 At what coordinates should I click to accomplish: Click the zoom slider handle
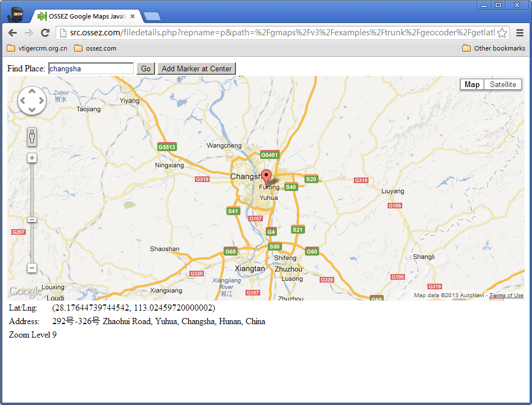coord(32,219)
